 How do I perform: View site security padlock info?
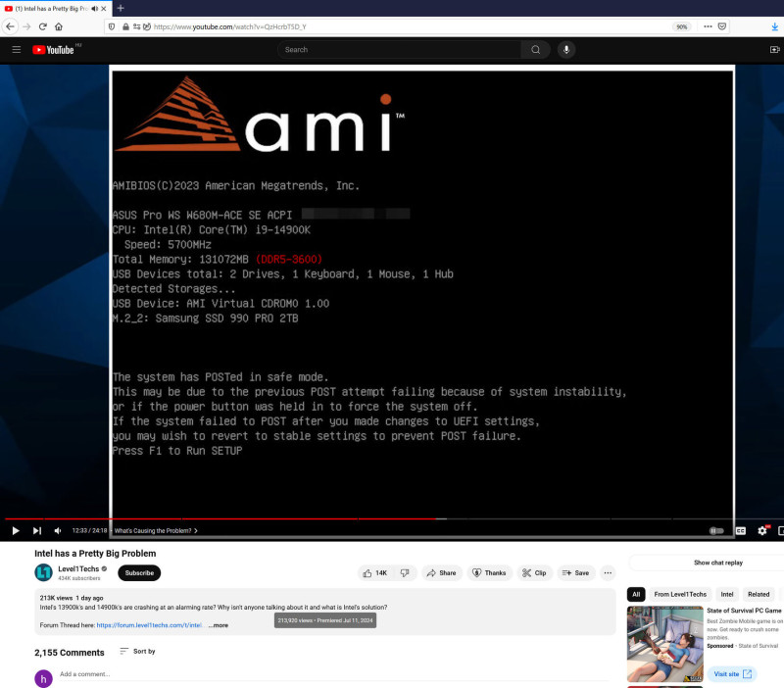pos(125,26)
